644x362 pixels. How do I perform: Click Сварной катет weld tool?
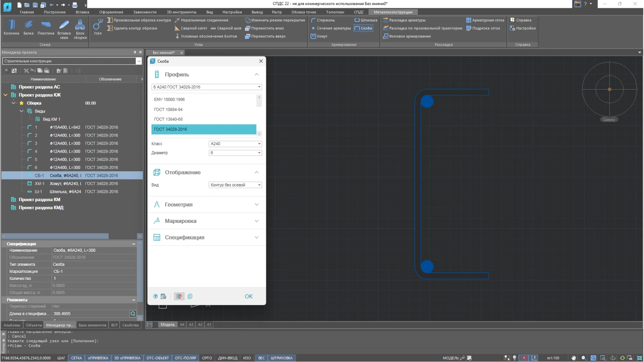191,28
